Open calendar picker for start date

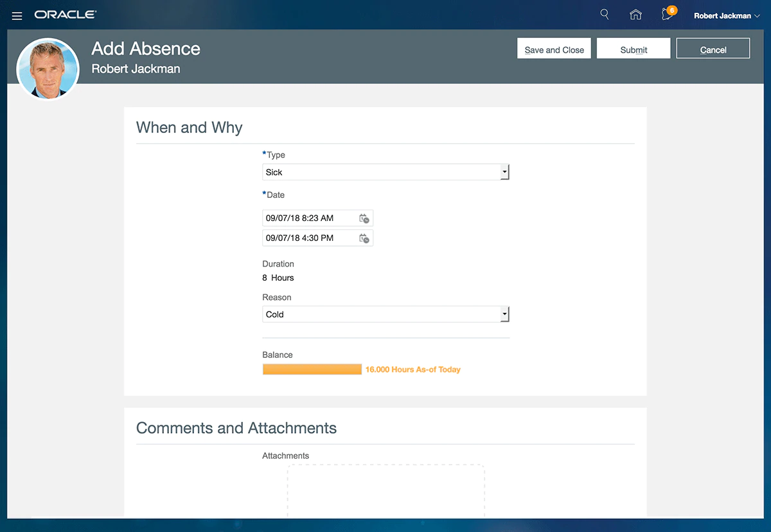364,218
